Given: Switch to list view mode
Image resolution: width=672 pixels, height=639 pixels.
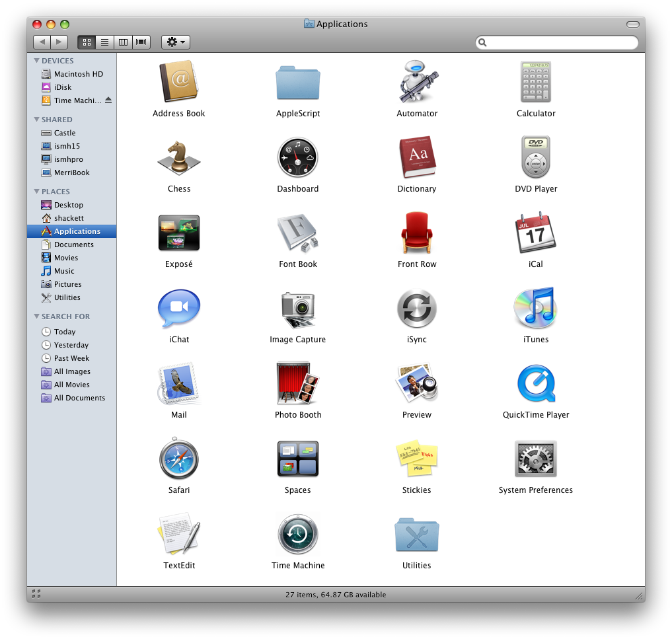Looking at the screenshot, I should [104, 42].
